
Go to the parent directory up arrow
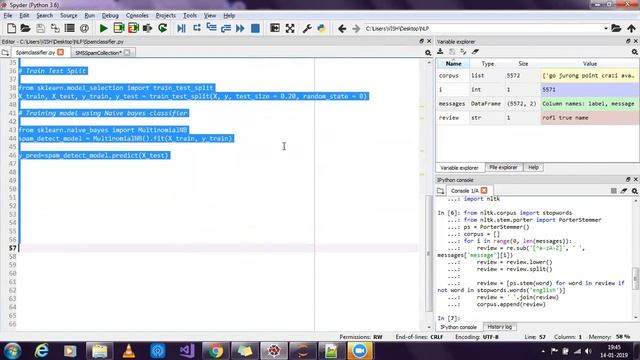point(631,28)
